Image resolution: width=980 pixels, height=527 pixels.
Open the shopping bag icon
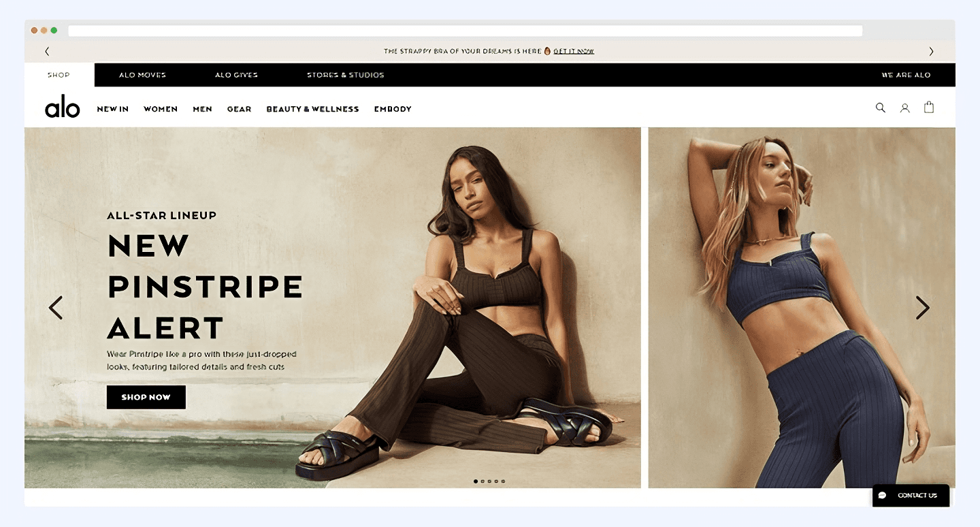929,107
